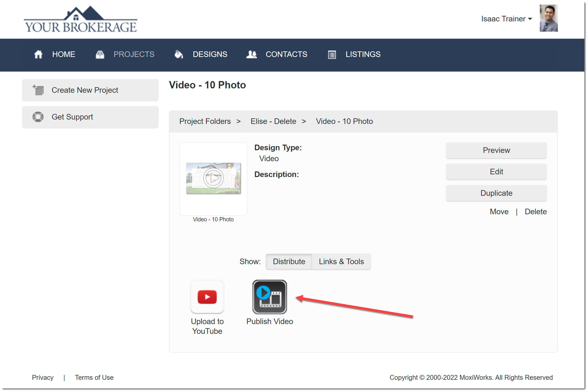The width and height of the screenshot is (588, 392).
Task: Click the Projects nav icon
Action: click(100, 54)
